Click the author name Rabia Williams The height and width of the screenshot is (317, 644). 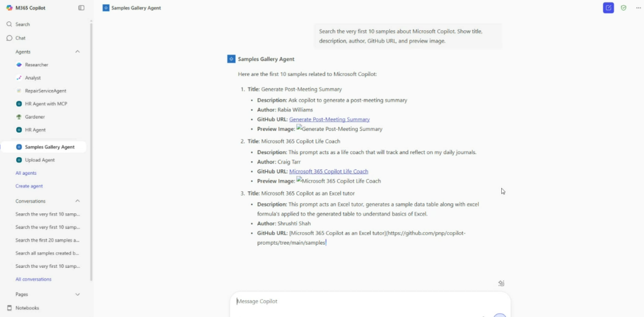(295, 109)
